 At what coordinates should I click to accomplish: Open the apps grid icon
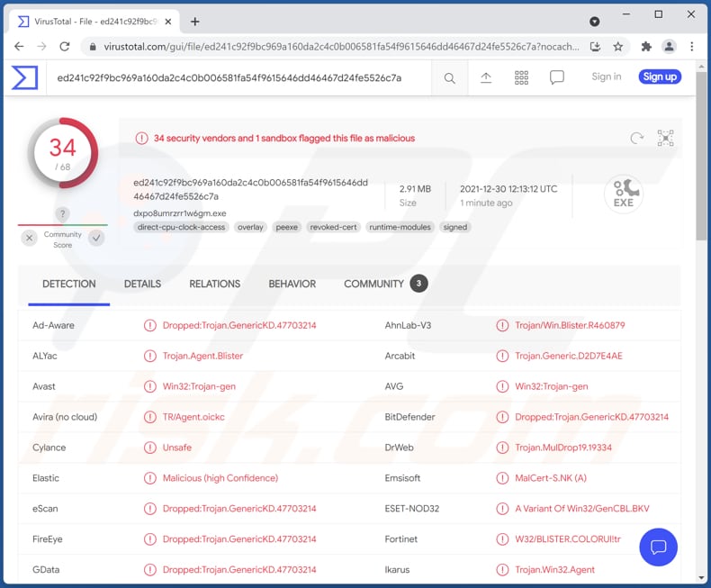pos(521,78)
